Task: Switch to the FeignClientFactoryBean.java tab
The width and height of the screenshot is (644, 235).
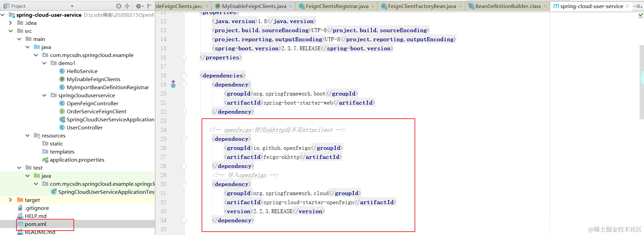Action: [422, 6]
